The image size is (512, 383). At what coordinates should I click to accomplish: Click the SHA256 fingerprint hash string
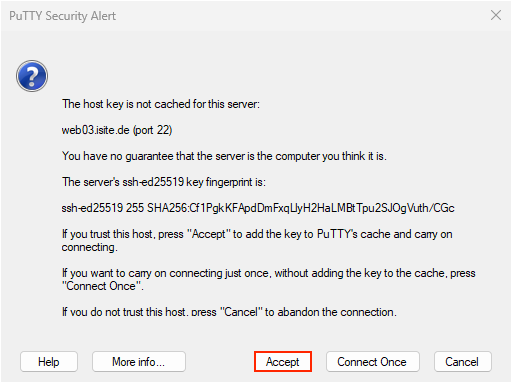click(301, 208)
